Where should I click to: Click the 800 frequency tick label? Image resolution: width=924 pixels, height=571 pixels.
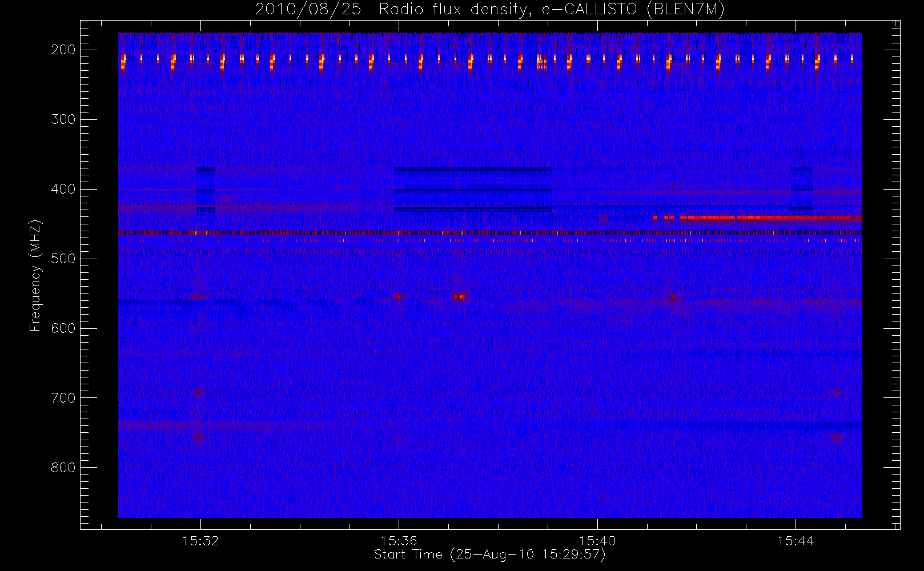coord(63,468)
